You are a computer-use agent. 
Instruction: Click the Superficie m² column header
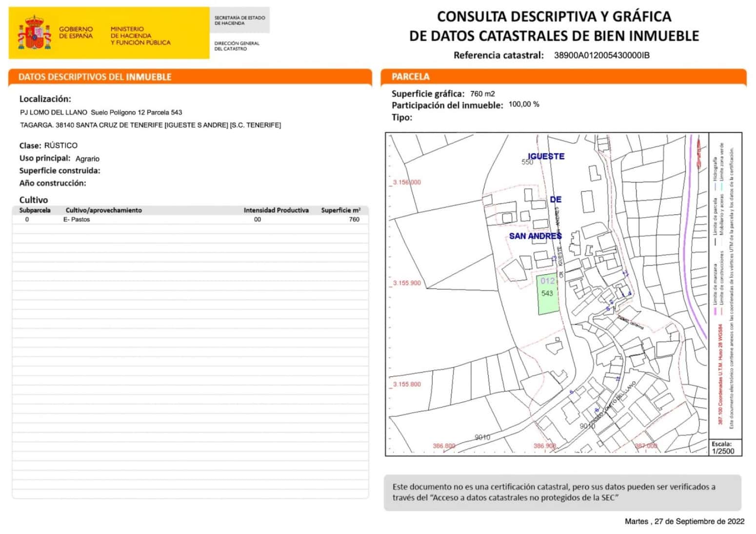pos(340,210)
